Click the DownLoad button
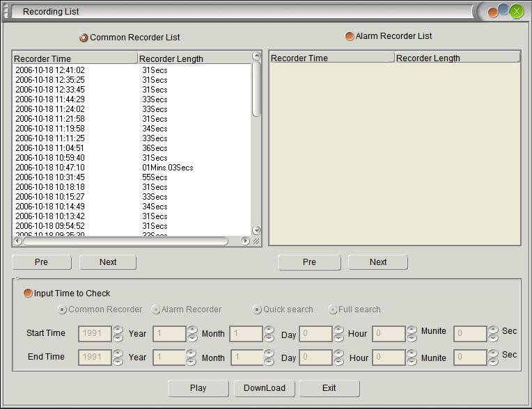Image resolution: width=532 pixels, height=409 pixels. tap(265, 388)
